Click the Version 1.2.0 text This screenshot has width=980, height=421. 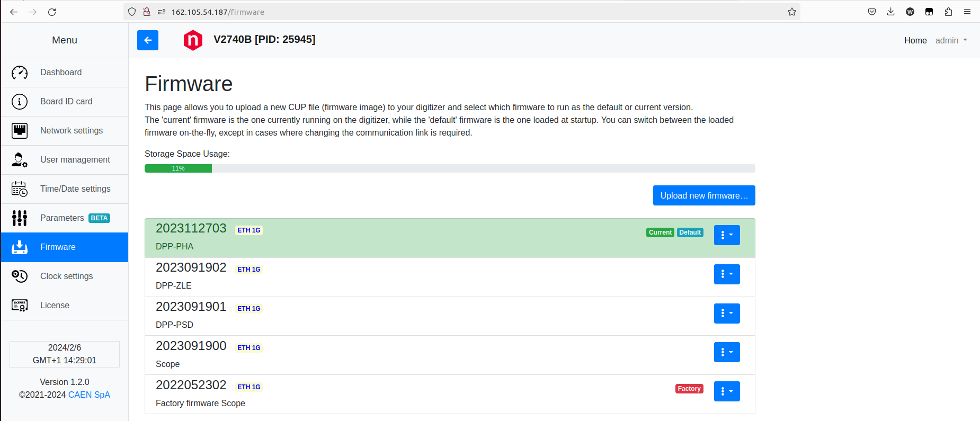[65, 382]
